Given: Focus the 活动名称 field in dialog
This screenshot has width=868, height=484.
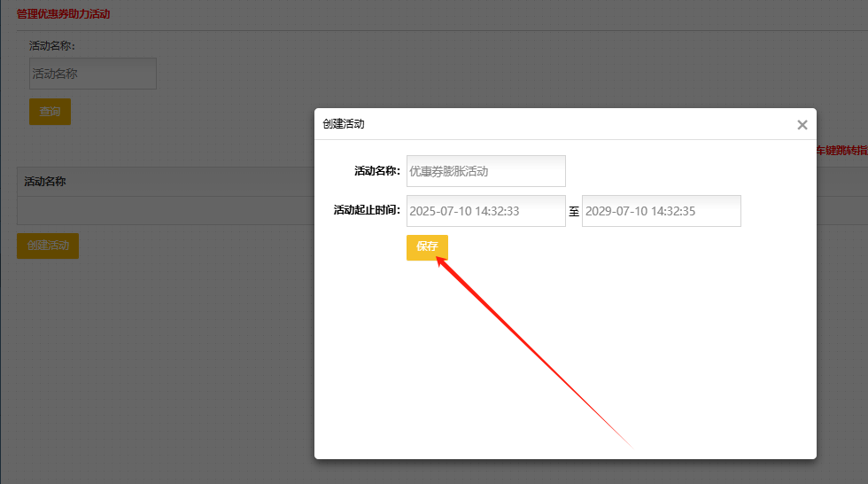Looking at the screenshot, I should [485, 171].
